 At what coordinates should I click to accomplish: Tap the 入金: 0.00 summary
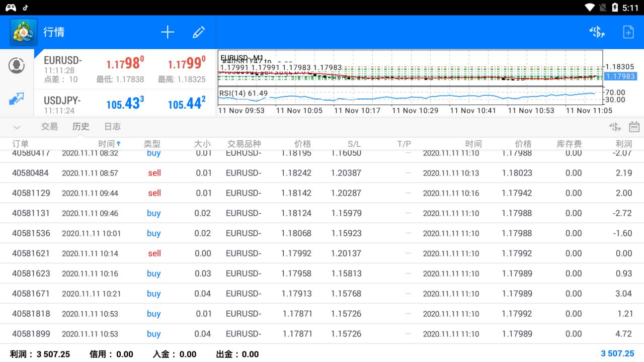click(175, 354)
